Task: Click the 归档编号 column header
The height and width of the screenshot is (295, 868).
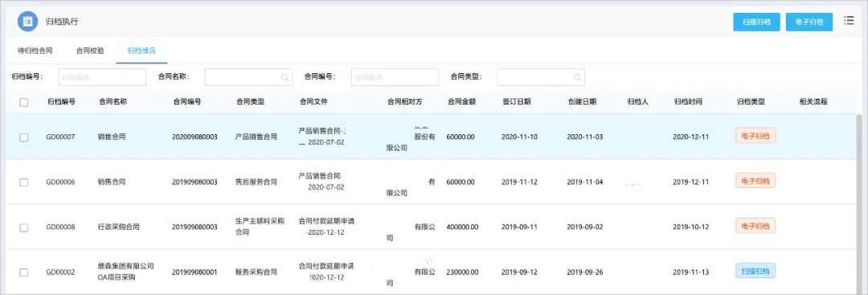Action: (x=61, y=102)
